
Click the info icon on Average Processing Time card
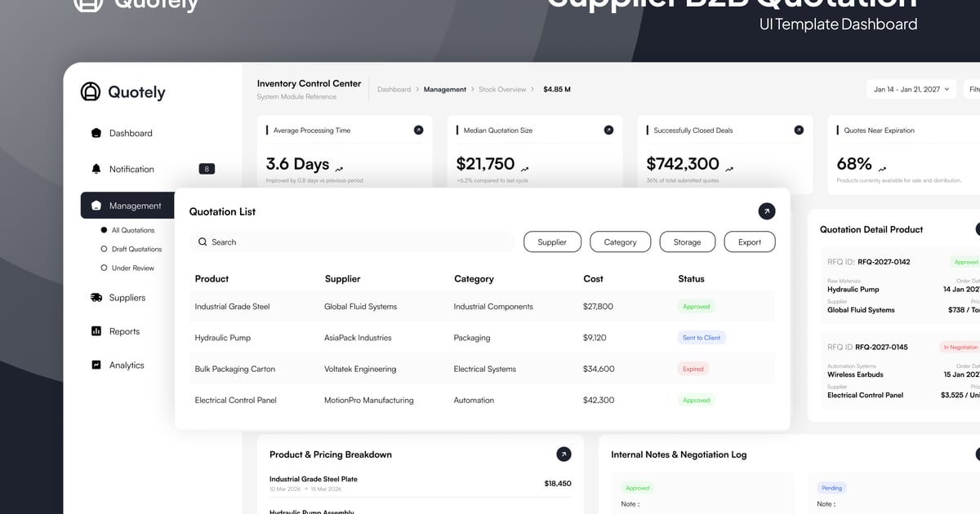419,129
